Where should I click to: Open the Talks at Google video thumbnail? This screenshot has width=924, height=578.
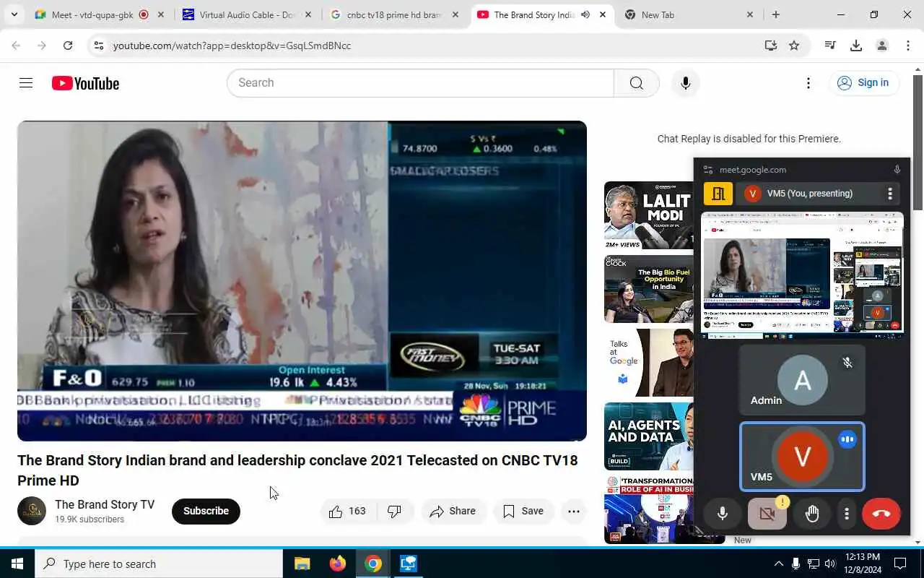coord(649,363)
